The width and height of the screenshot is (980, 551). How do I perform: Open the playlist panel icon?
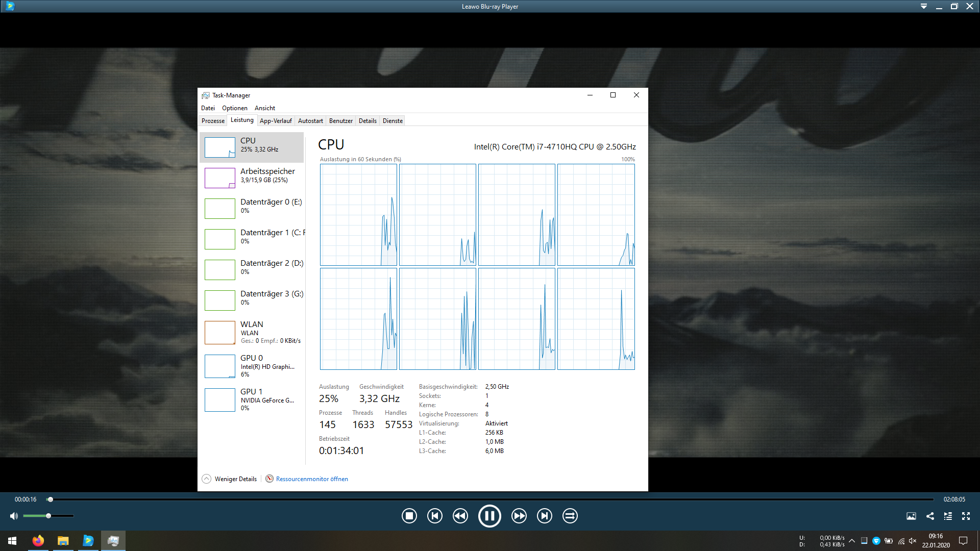pyautogui.click(x=948, y=516)
